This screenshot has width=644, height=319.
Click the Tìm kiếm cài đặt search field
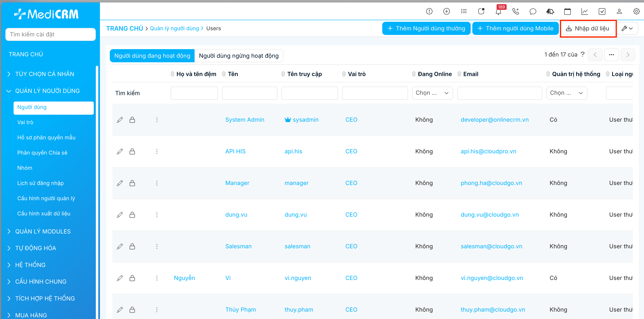coord(51,34)
